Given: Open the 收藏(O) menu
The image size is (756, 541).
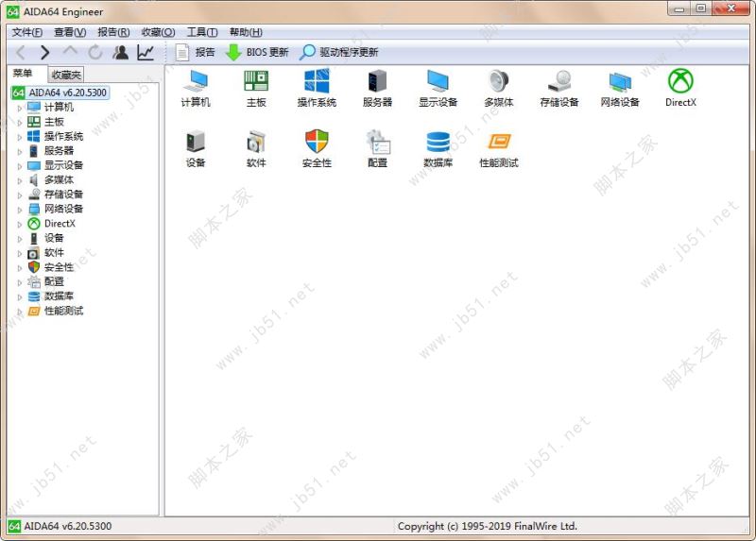Looking at the screenshot, I should coord(158,32).
